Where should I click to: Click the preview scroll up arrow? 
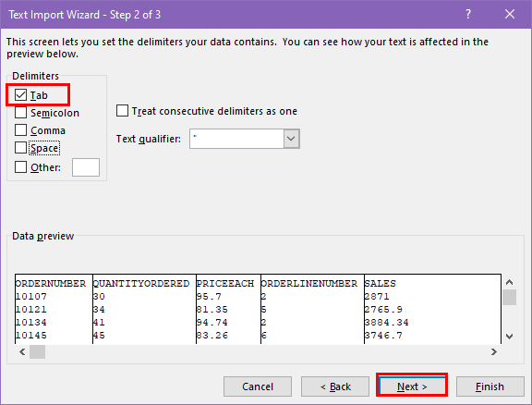tap(509, 282)
